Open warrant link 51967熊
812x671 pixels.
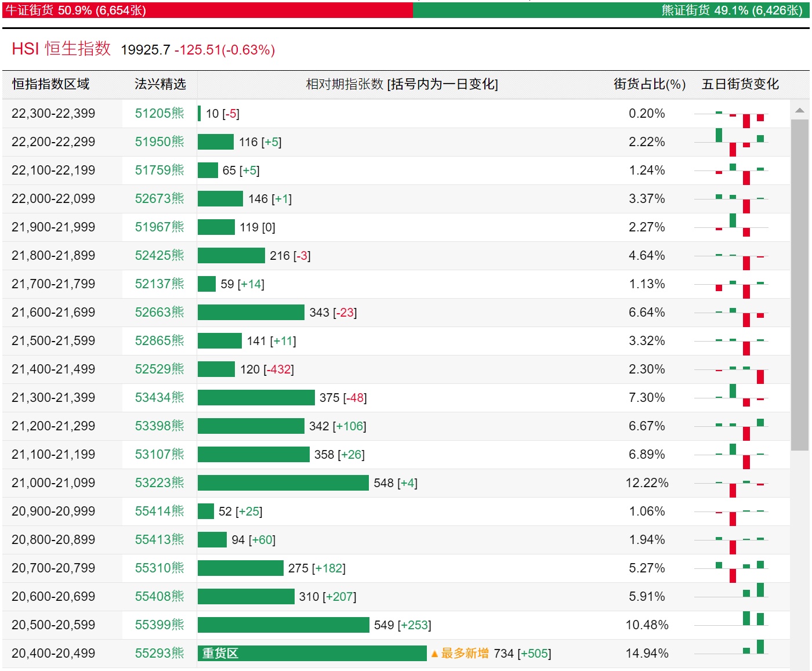coord(159,227)
